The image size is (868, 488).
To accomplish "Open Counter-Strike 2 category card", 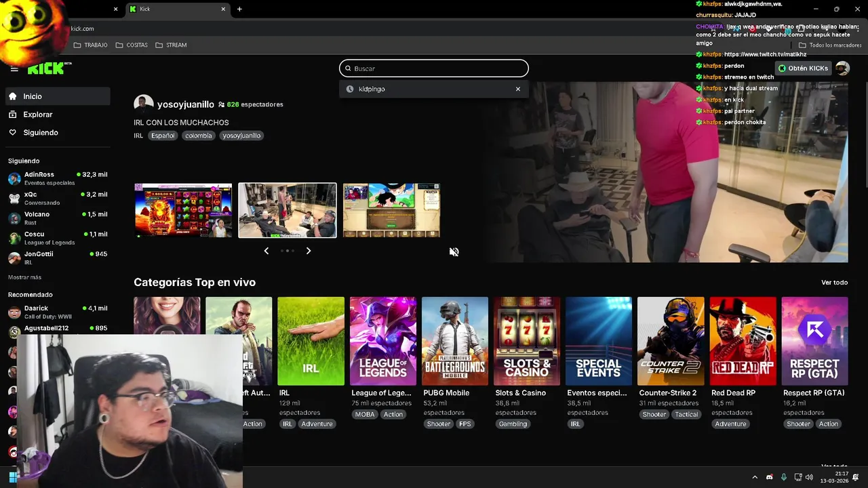I will (671, 341).
